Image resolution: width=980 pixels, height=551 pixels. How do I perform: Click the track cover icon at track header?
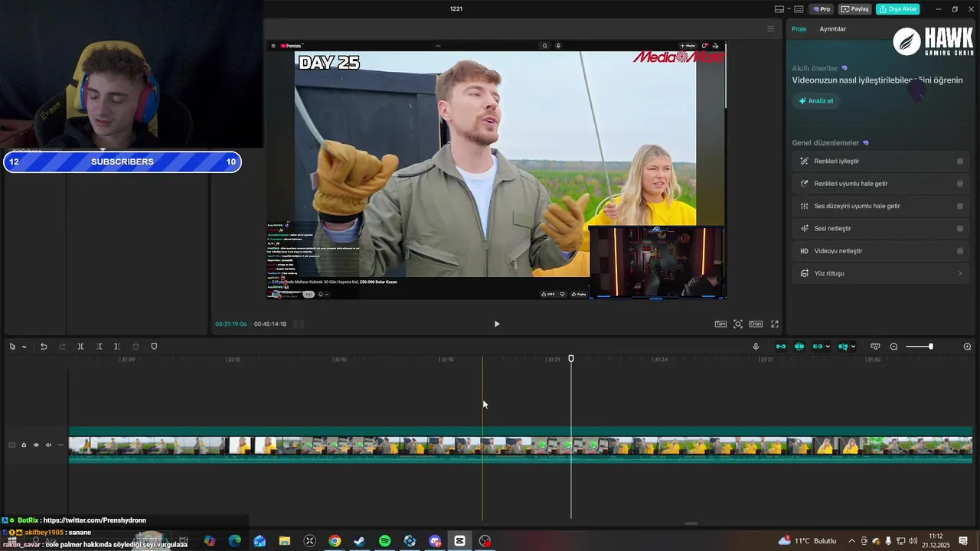[x=11, y=445]
